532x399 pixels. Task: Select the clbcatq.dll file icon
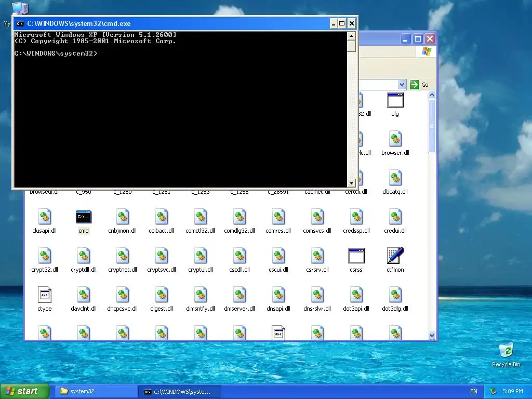pos(395,179)
